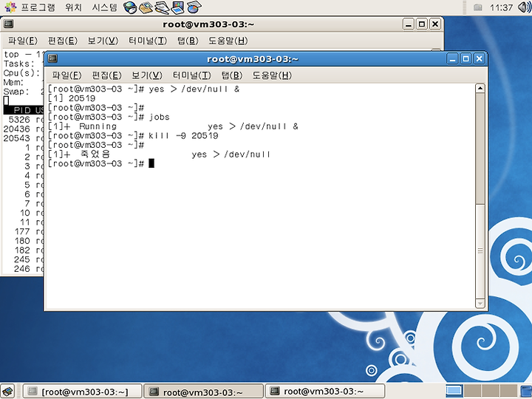The height and width of the screenshot is (399, 532).
Task: Switch to the first workspace
Action: 454,391
